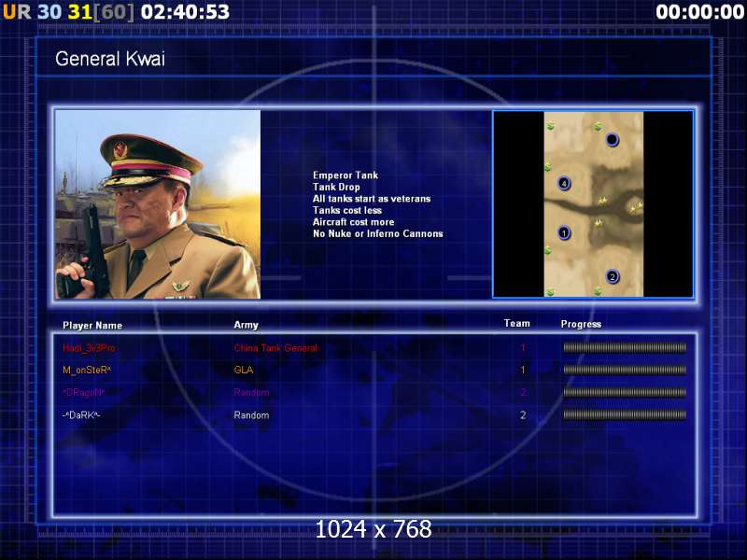Select player ^DRaguN^ in the list
The image size is (747, 560).
[x=83, y=392]
